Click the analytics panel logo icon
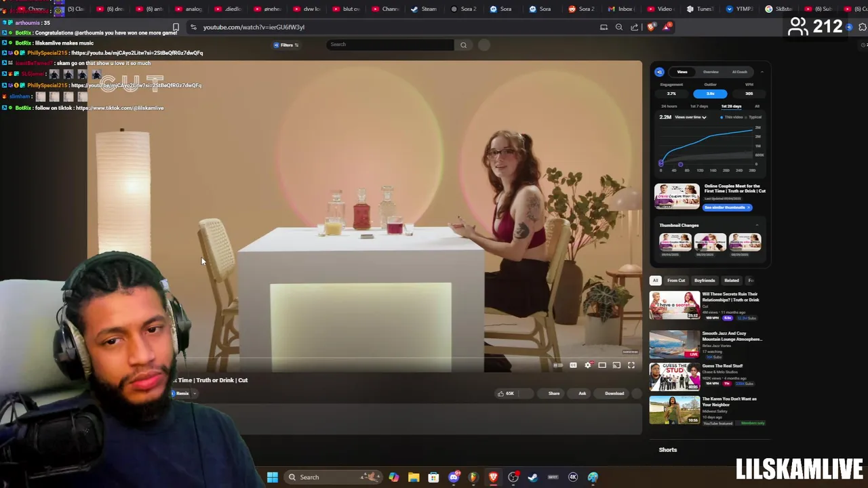868x488 pixels. [659, 72]
